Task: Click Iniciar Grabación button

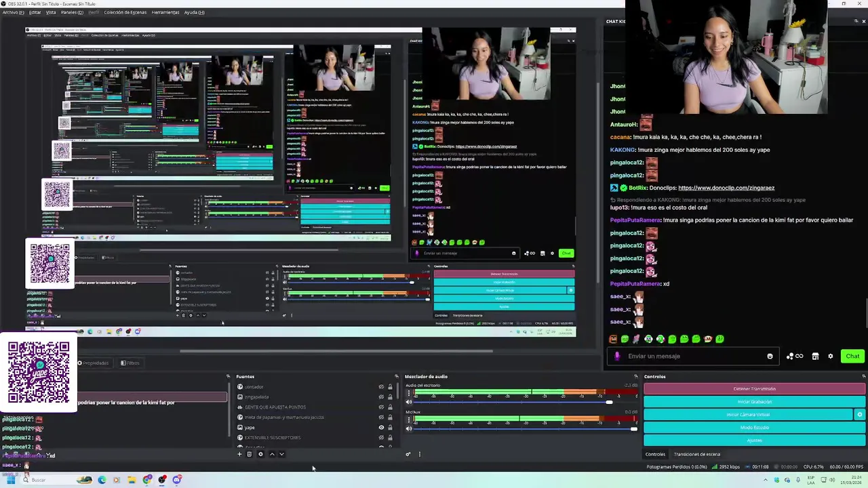Action: 754,402
